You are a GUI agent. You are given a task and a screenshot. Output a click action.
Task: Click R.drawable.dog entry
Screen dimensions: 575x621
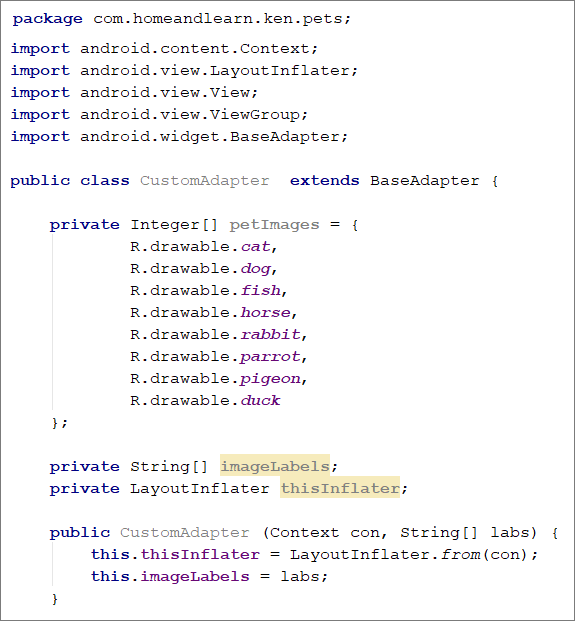(204, 269)
